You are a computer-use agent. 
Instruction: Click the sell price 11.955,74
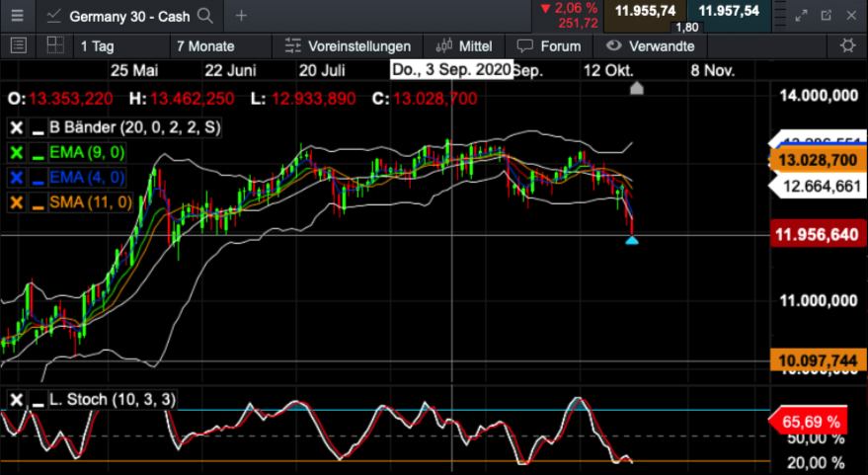(x=645, y=11)
